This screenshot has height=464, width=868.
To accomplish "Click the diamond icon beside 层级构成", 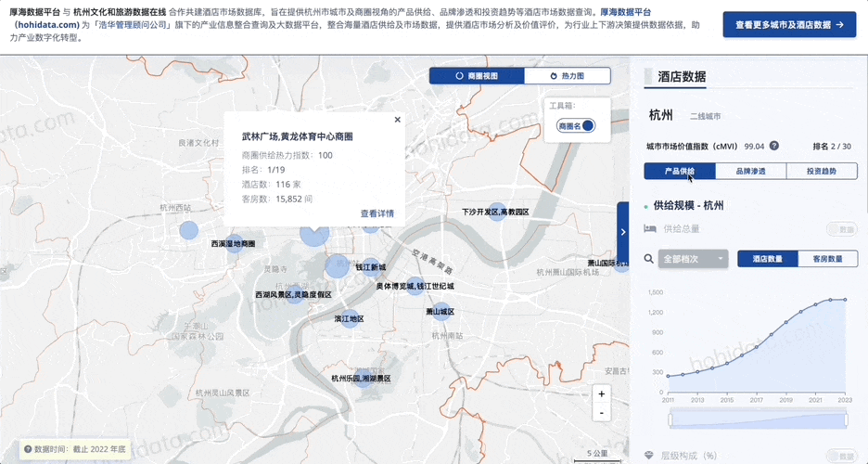I will [x=649, y=455].
